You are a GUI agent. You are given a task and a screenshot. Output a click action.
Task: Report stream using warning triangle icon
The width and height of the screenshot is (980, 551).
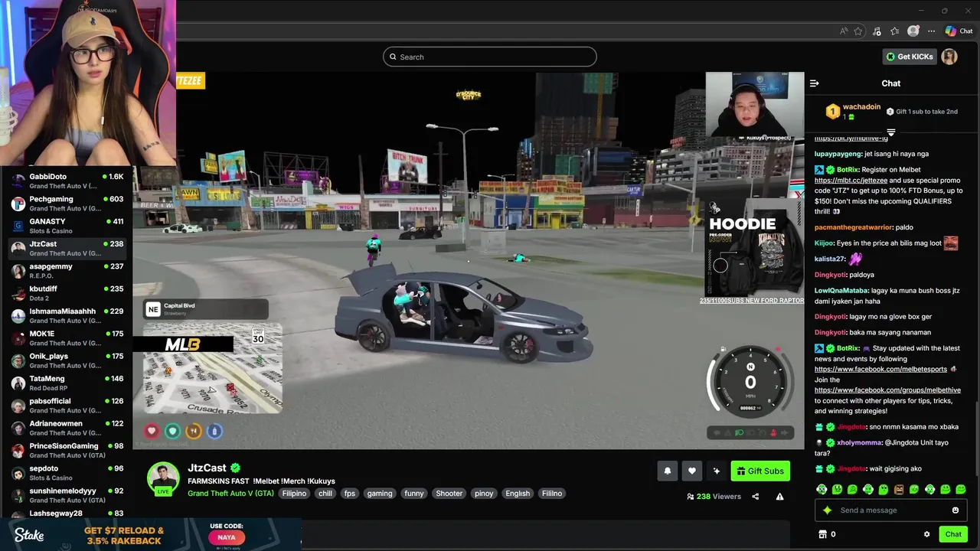pos(779,497)
